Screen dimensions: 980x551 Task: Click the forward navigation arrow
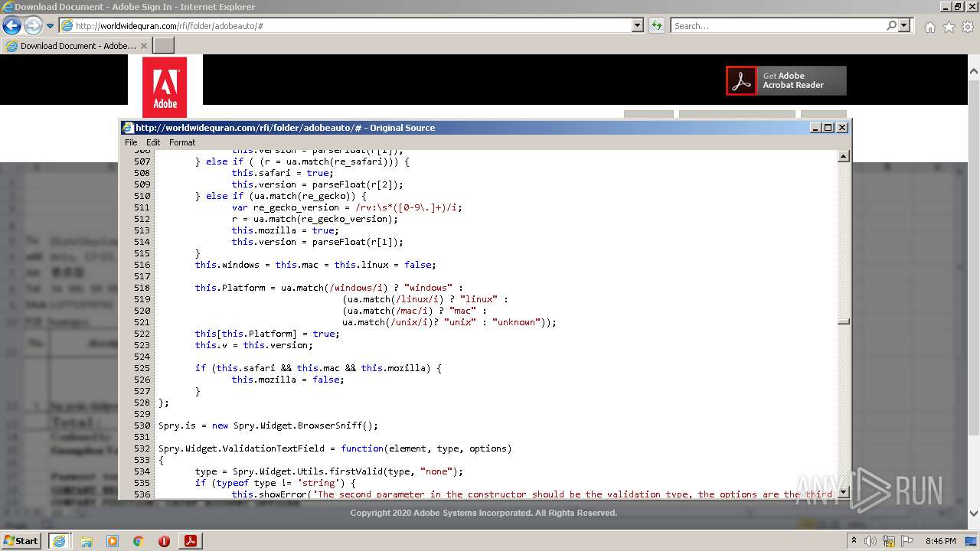coord(33,25)
